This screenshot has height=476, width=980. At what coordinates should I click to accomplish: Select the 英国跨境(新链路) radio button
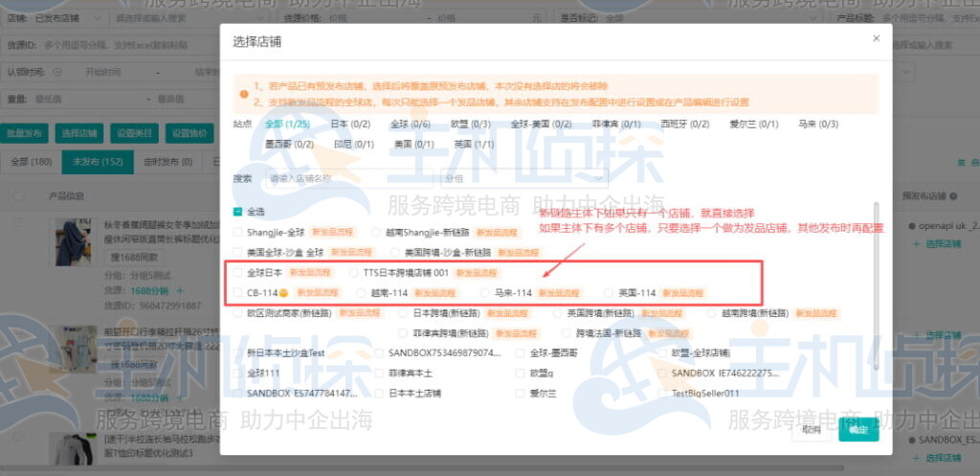point(558,313)
